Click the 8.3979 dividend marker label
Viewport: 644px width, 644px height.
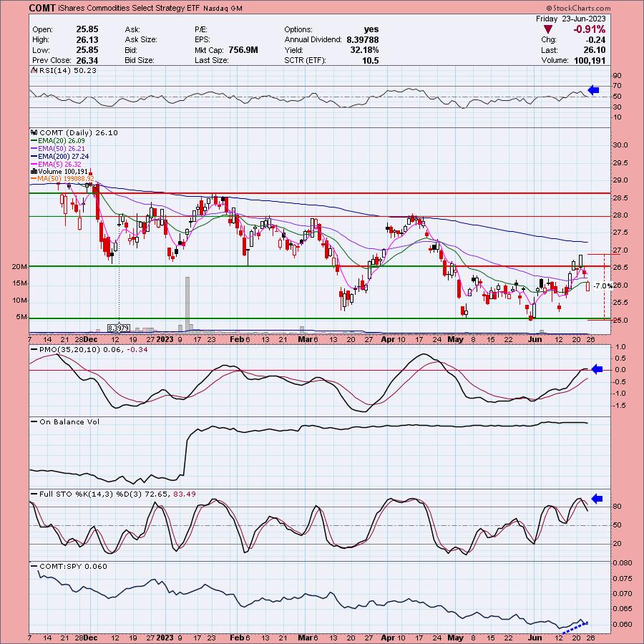click(x=119, y=328)
